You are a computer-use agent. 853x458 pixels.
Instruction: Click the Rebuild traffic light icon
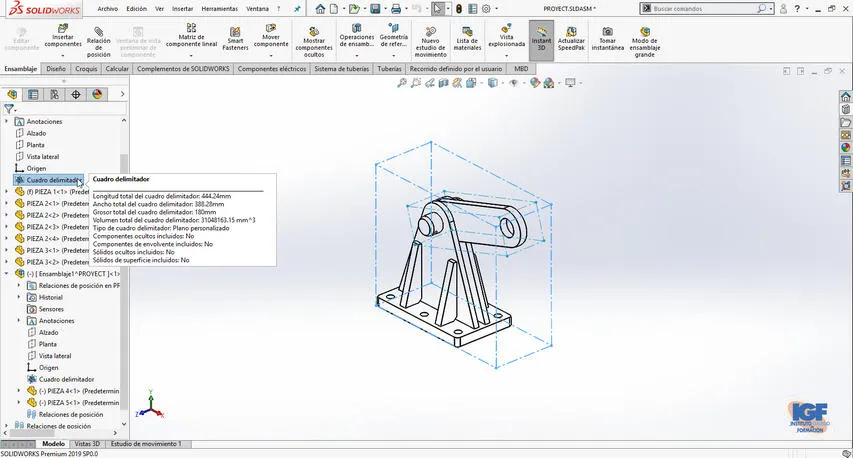pos(459,9)
